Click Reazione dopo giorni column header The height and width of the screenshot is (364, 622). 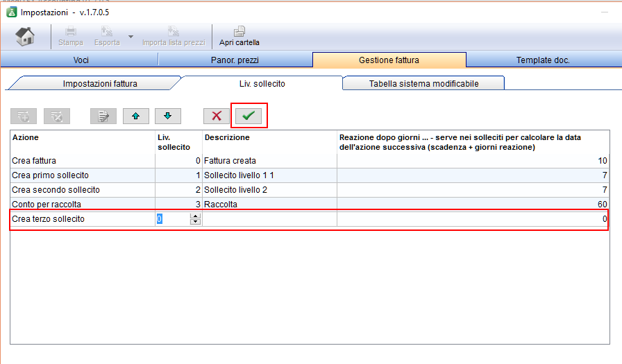(473, 142)
